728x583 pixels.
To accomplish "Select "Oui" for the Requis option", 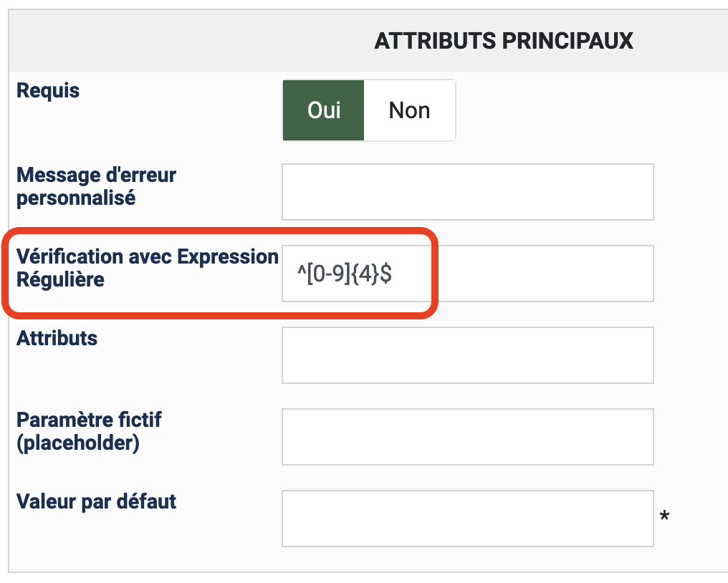I will (x=324, y=110).
